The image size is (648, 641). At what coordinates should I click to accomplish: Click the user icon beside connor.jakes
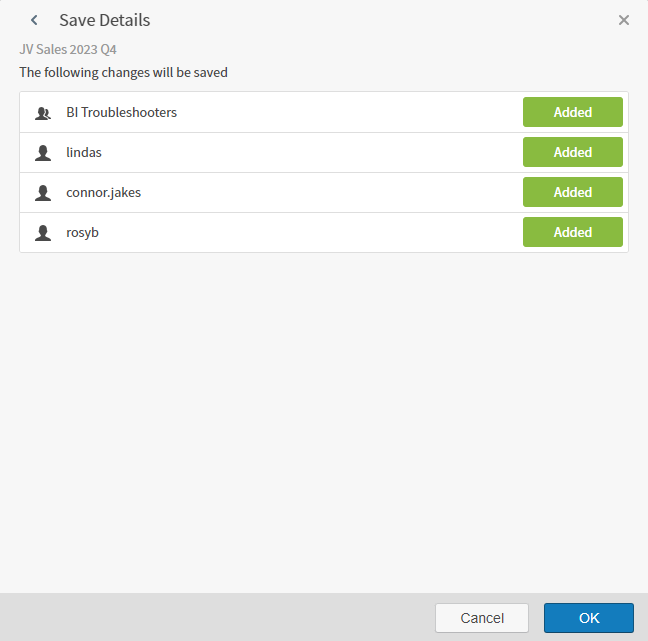(x=42, y=193)
